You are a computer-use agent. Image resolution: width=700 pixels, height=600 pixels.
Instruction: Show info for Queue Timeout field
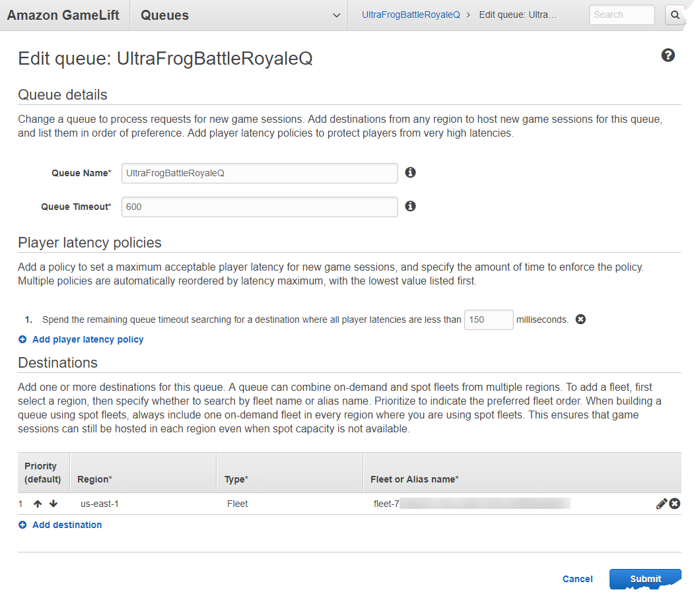click(x=410, y=206)
